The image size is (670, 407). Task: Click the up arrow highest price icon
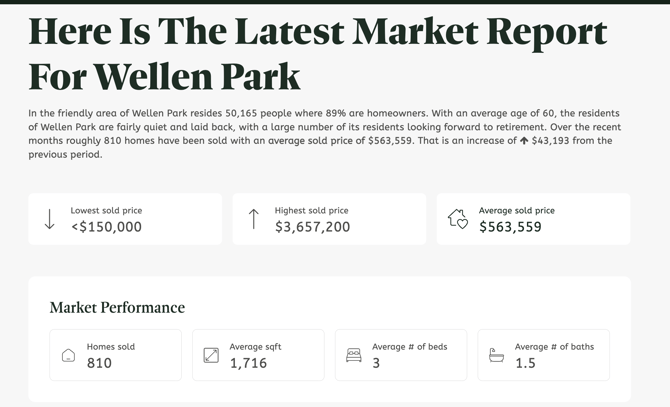[x=253, y=219]
